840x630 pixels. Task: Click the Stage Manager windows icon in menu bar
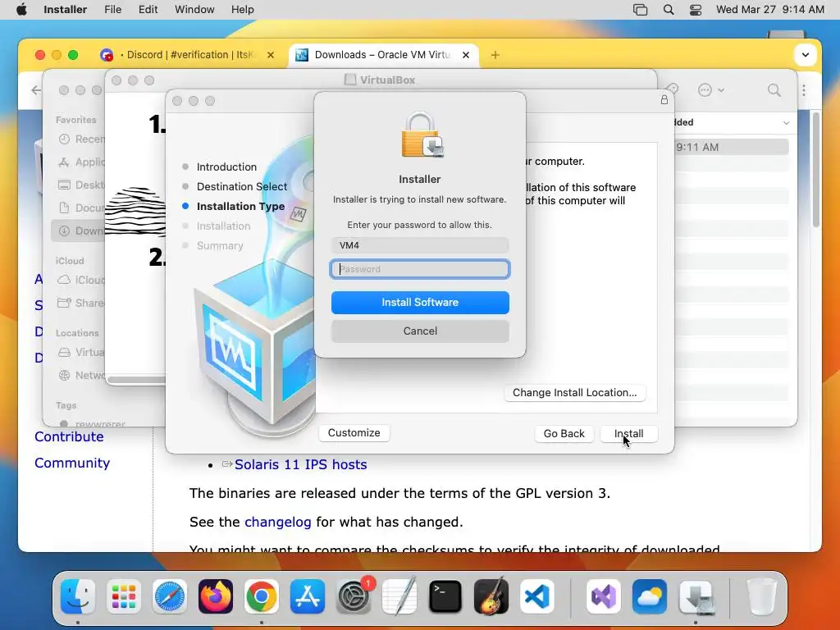coord(640,10)
